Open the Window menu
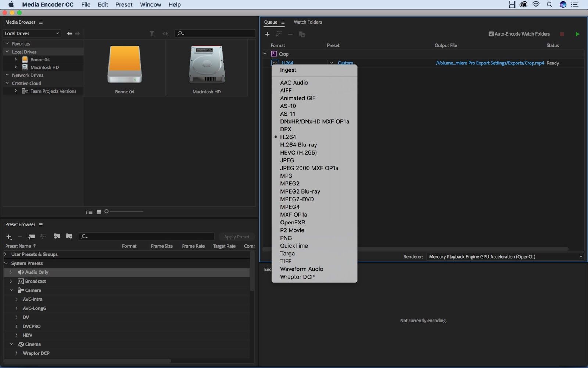Viewport: 588px width, 368px height. tap(150, 4)
